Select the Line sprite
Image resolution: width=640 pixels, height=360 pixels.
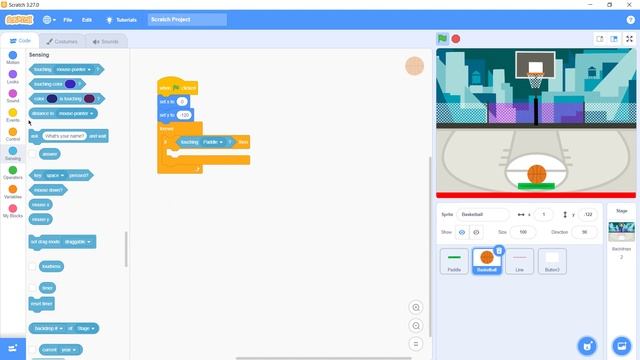[519, 261]
